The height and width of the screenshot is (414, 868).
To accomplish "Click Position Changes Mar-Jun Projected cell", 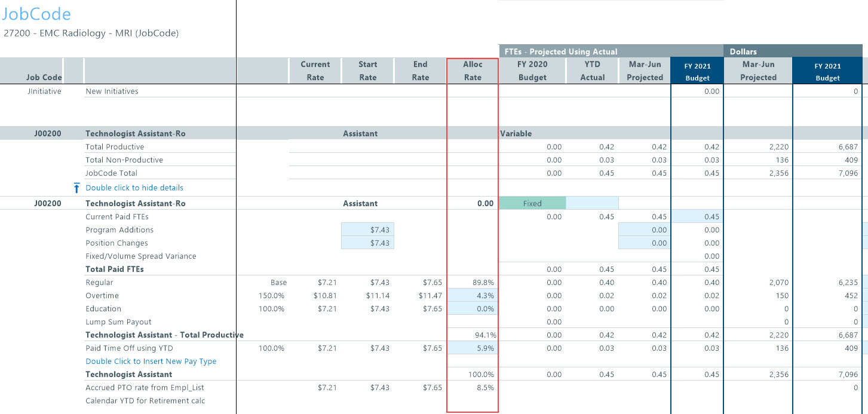I will (645, 243).
